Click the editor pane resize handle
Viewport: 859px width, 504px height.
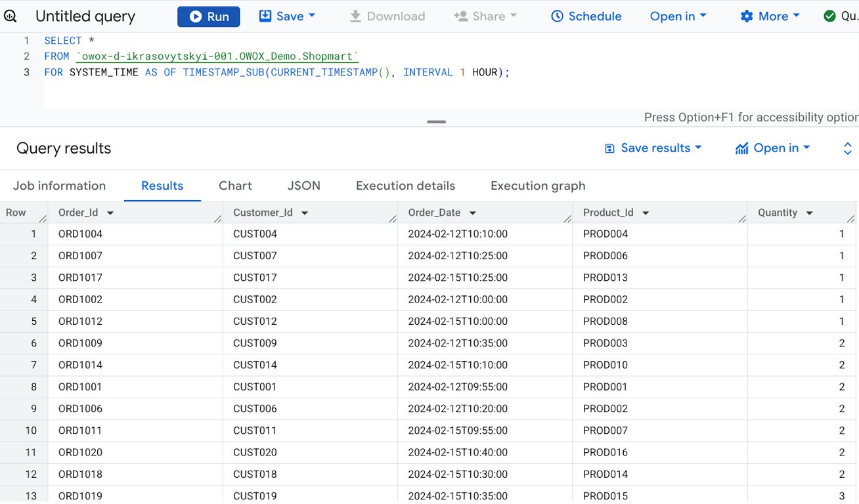point(436,121)
